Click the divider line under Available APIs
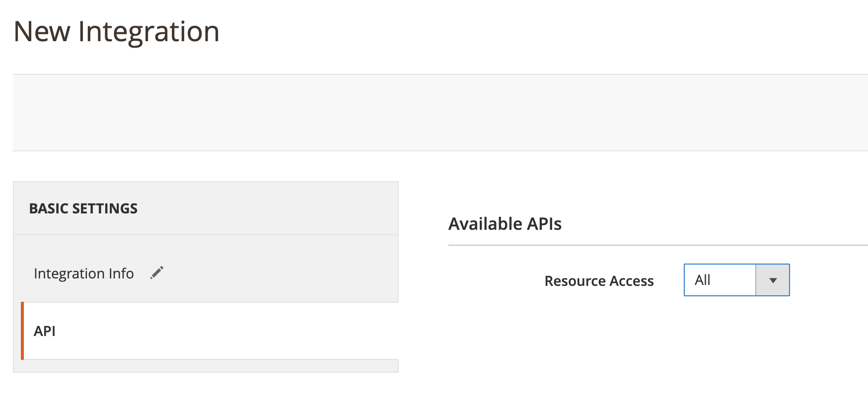This screenshot has width=868, height=407. pyautogui.click(x=657, y=245)
